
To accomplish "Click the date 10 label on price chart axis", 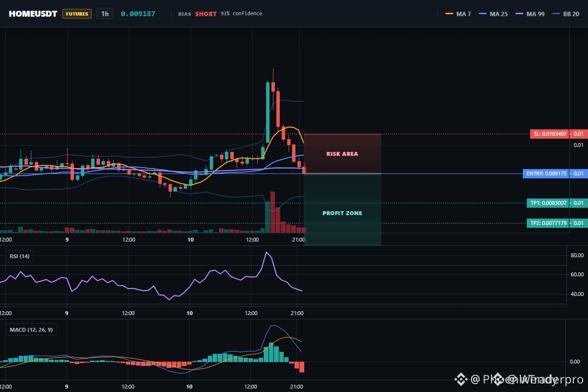I will click(x=190, y=240).
